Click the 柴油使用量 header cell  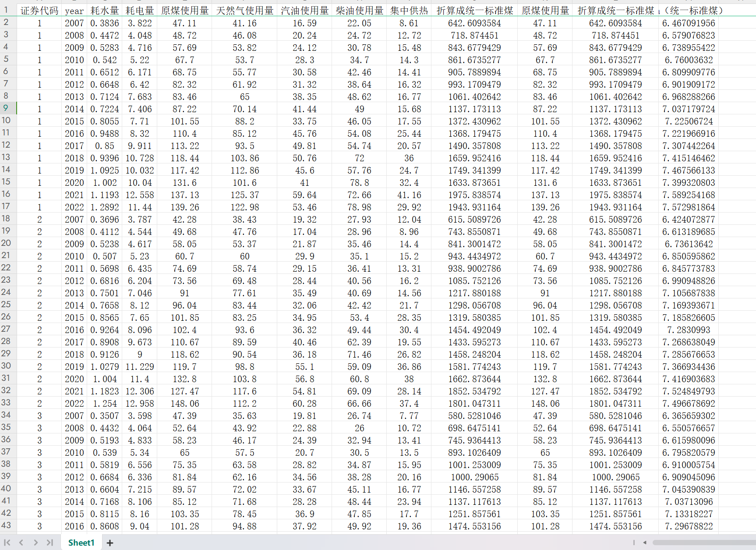pos(360,11)
